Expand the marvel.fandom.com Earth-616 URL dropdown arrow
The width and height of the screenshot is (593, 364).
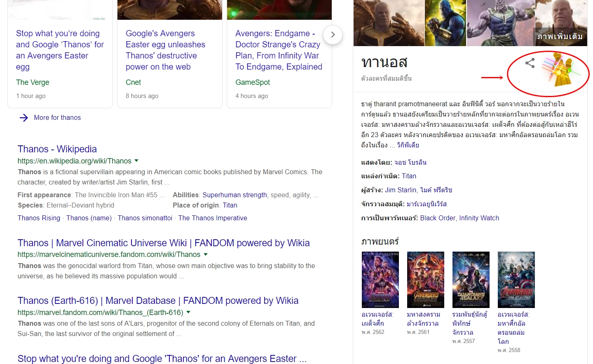pos(188,312)
